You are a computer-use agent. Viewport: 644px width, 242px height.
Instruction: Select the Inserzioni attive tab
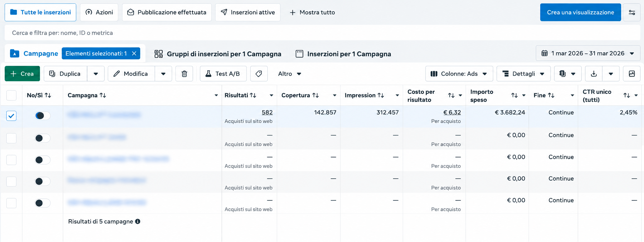point(248,12)
